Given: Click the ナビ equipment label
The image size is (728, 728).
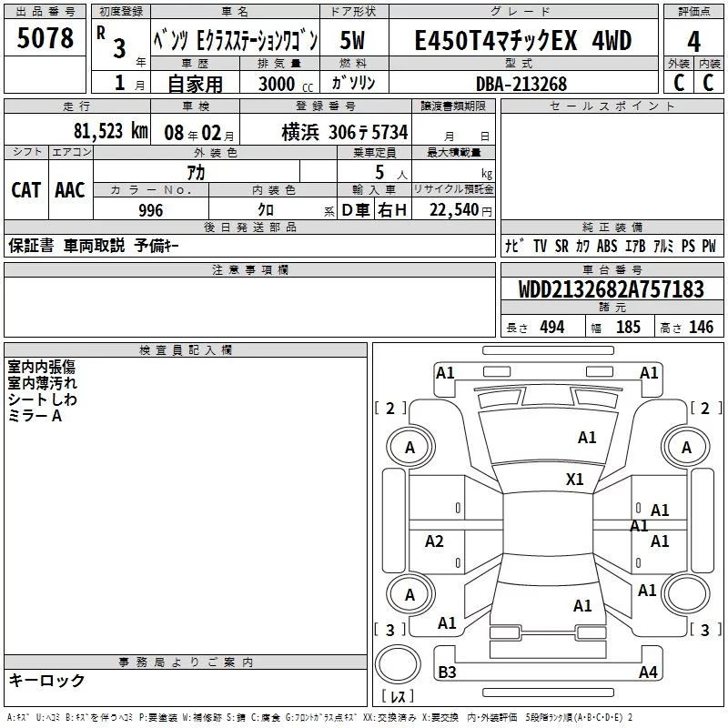Looking at the screenshot, I should point(512,247).
